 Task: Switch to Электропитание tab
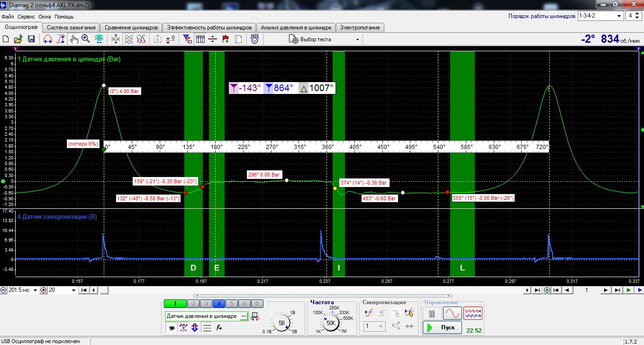coord(360,28)
